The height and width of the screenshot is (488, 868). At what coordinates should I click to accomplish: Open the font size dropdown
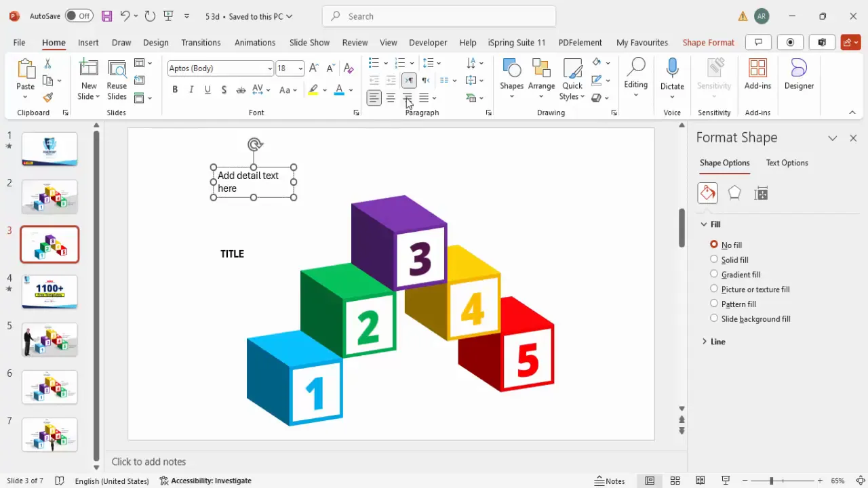click(300, 68)
